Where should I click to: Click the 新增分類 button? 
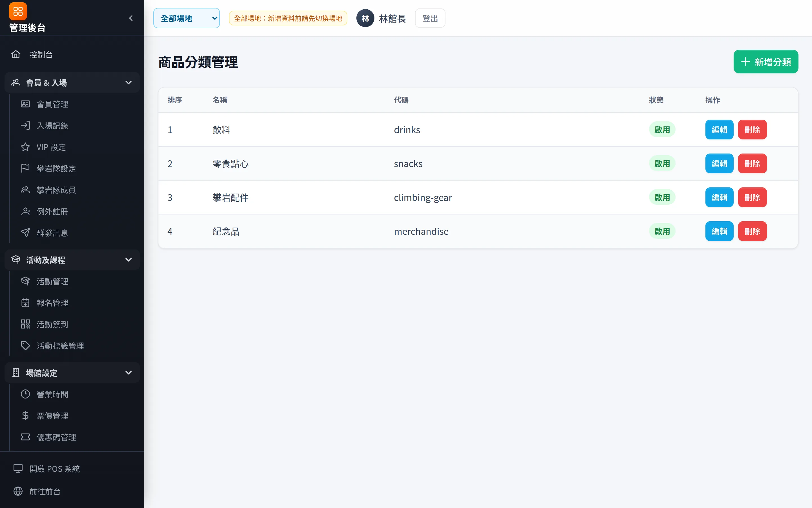tap(766, 62)
